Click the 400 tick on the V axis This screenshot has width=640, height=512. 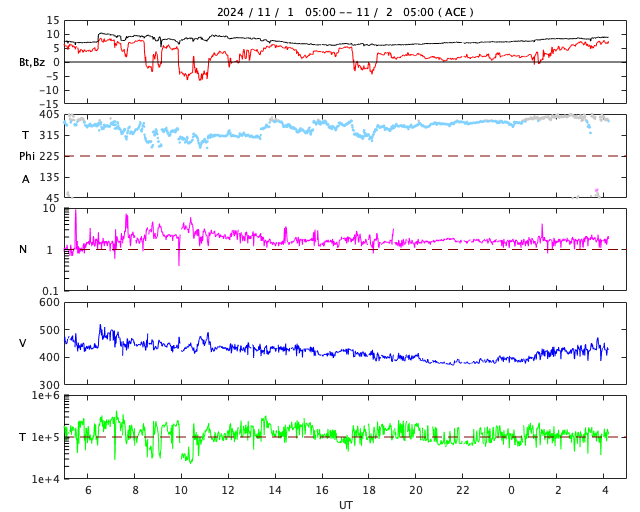(x=49, y=357)
